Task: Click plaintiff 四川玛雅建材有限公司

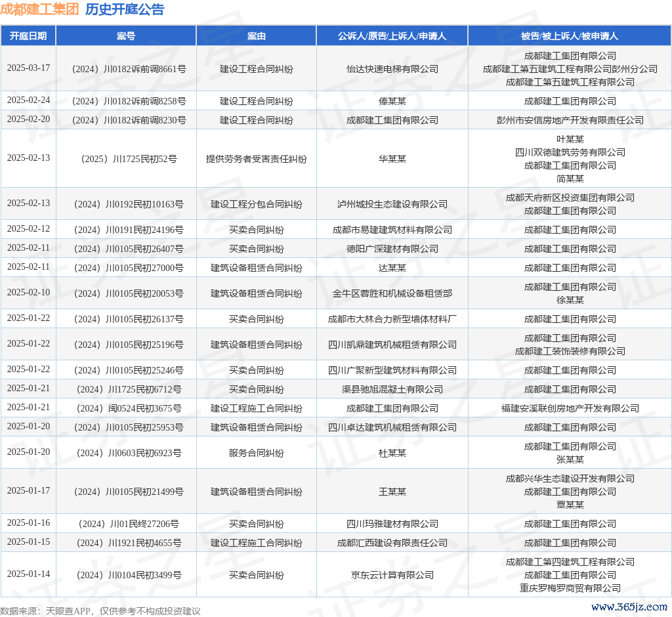Action: point(392,524)
